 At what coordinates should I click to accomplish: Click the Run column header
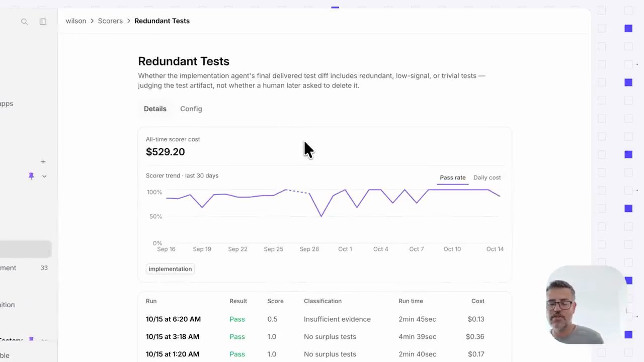coord(151,301)
